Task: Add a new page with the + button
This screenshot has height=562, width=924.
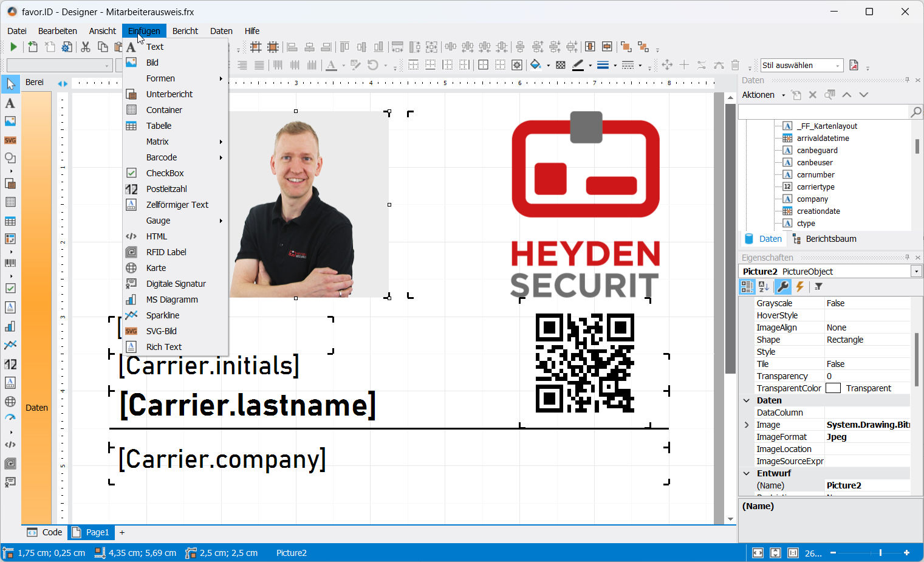Action: coord(121,532)
